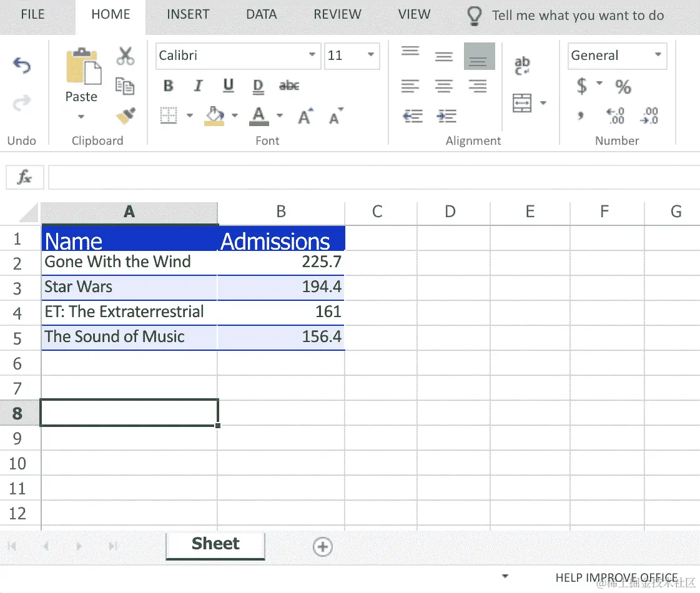
Task: Select the Format Painter brush
Action: (x=126, y=115)
